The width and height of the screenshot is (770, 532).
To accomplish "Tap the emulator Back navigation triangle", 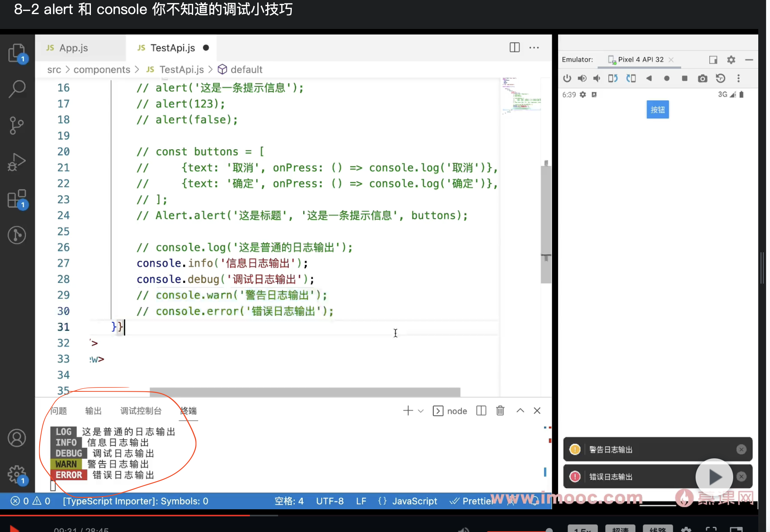I will click(649, 78).
